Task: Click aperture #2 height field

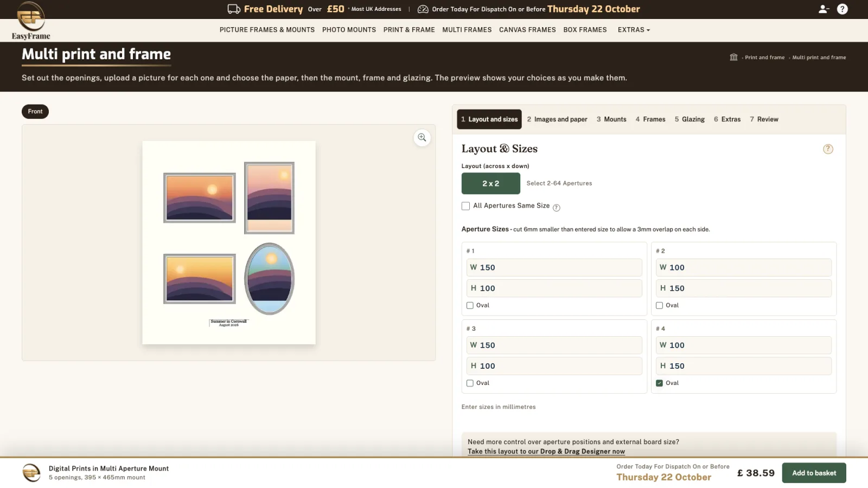Action: click(x=743, y=288)
